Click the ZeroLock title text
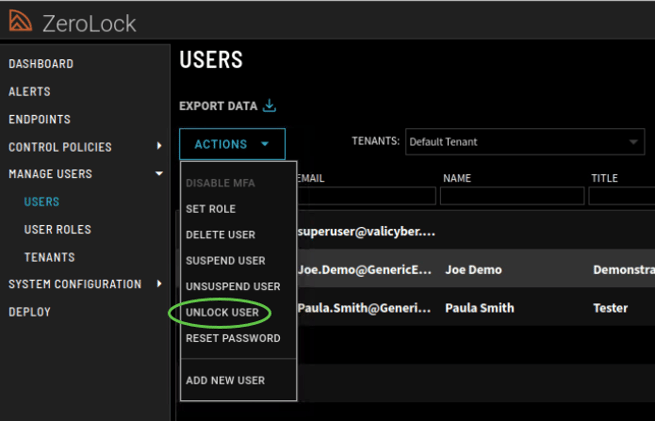Image resolution: width=655 pixels, height=421 pixels. click(x=89, y=23)
